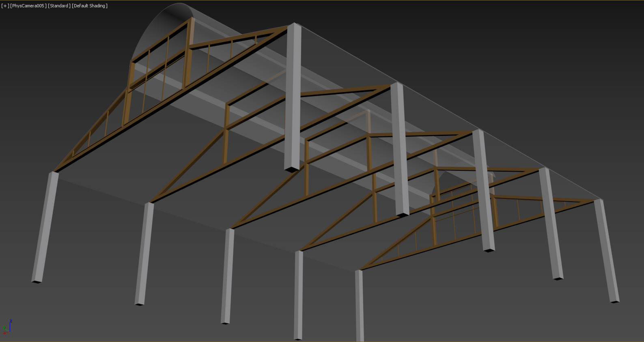This screenshot has height=342, width=644.
Task: Open the Default Shading viewport menu
Action: (90, 6)
